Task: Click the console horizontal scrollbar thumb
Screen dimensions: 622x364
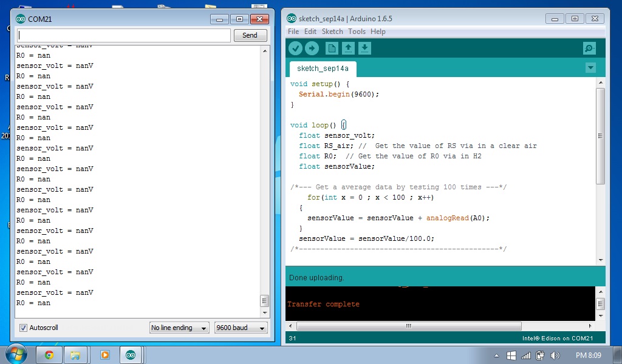Action: pos(409,326)
